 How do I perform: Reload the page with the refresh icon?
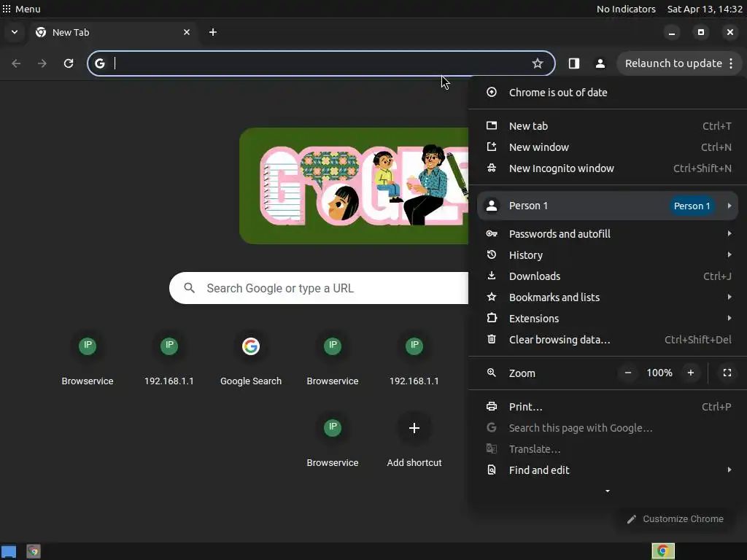coord(69,63)
